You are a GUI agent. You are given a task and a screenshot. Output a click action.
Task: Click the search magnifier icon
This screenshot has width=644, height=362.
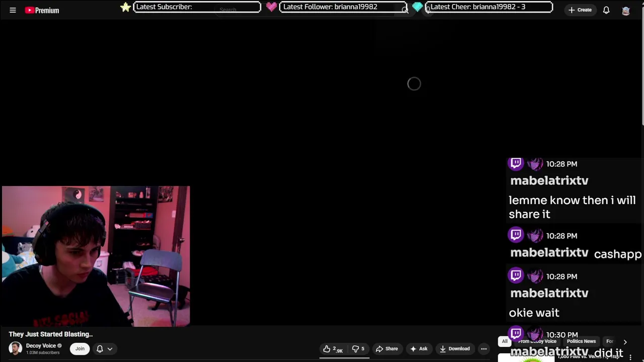(405, 10)
